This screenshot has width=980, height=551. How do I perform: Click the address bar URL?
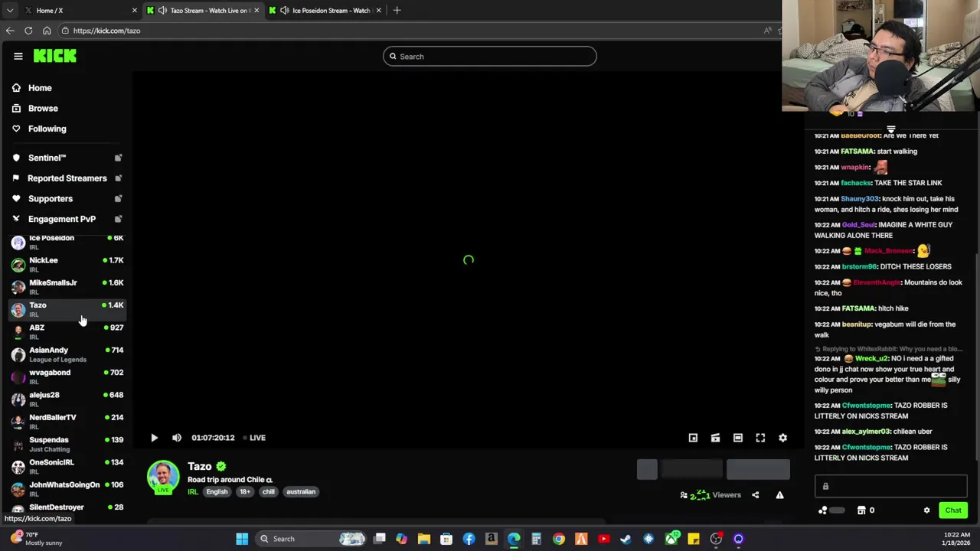106,31
